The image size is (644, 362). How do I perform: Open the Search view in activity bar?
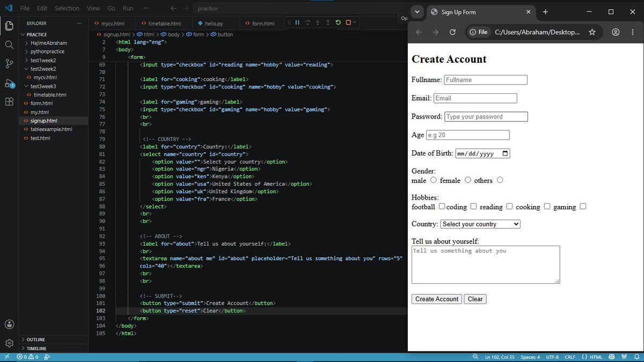tap(9, 45)
